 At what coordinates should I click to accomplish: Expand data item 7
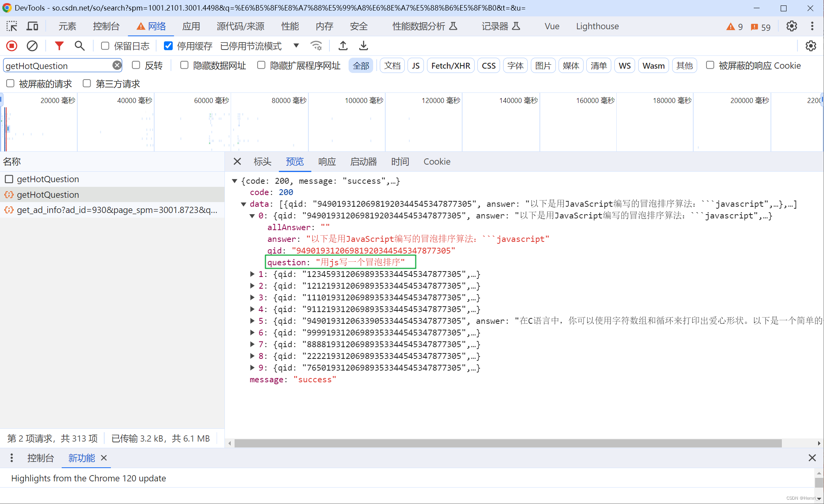coord(252,344)
